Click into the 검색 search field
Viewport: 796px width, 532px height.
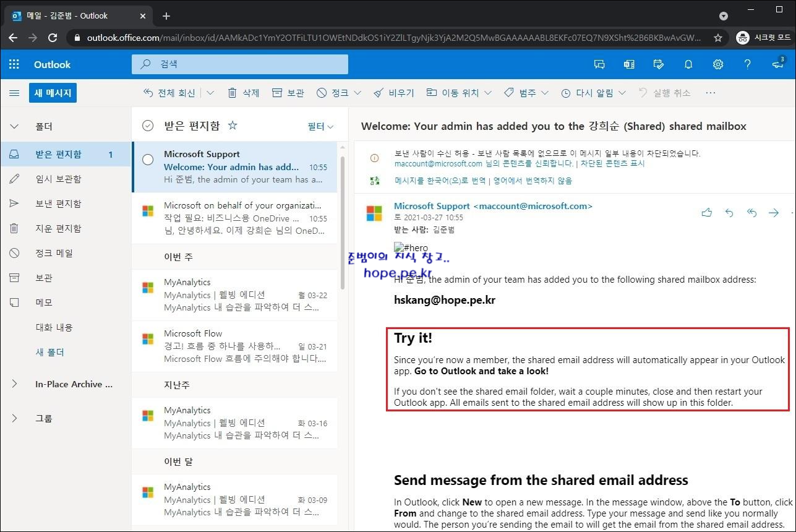coord(239,64)
